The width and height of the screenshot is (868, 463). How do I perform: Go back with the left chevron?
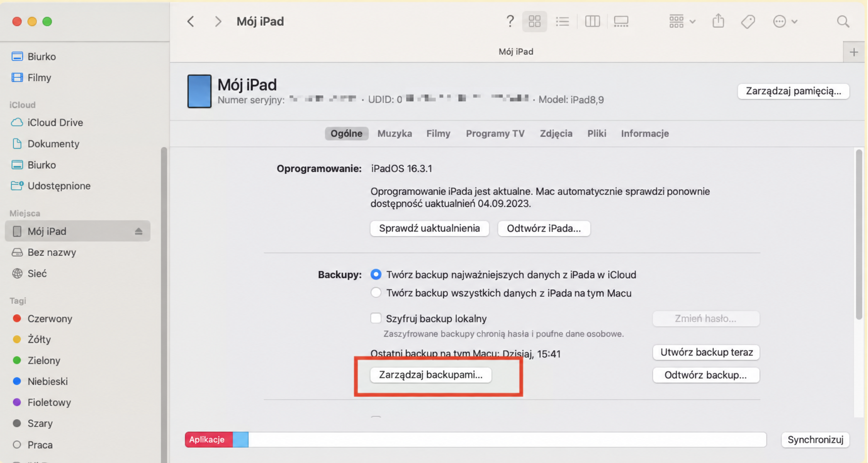click(191, 21)
